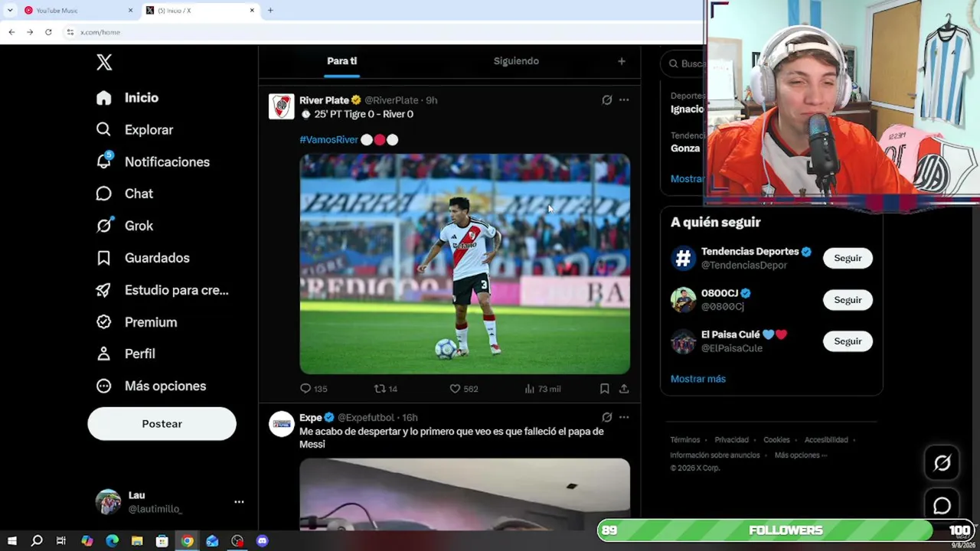The height and width of the screenshot is (551, 980).
Task: Open the Lau account menu dots
Action: click(239, 502)
